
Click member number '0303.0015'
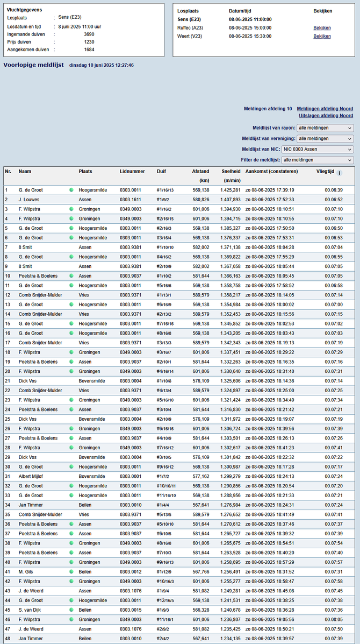click(129, 610)
